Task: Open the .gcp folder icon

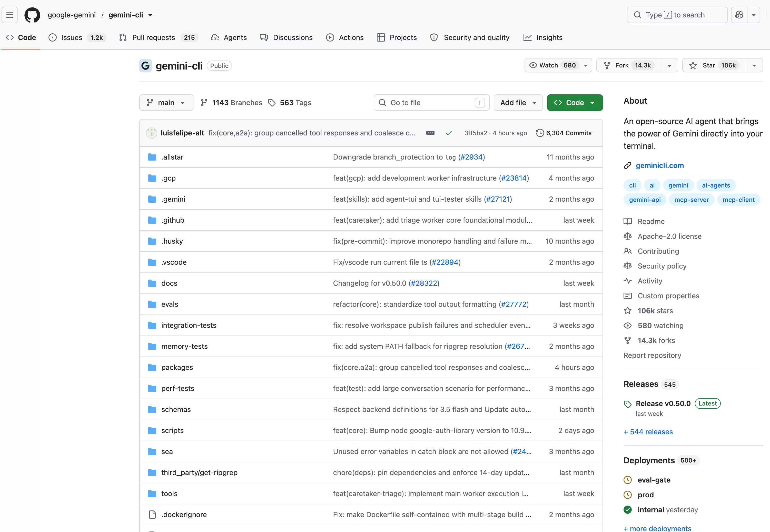Action: tap(152, 178)
